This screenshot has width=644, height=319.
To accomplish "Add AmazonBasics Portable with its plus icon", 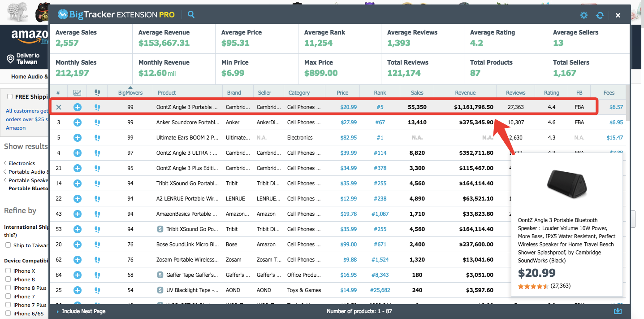I will point(78,214).
